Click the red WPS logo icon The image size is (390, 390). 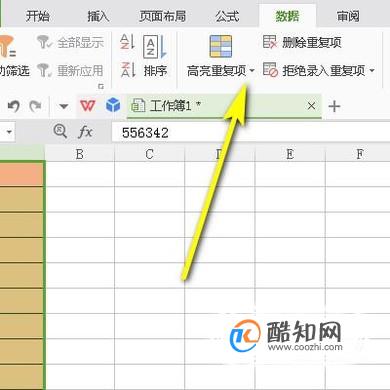click(88, 106)
